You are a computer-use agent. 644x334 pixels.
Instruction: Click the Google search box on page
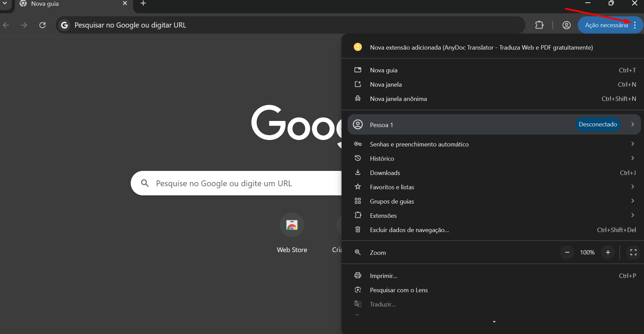pyautogui.click(x=236, y=183)
